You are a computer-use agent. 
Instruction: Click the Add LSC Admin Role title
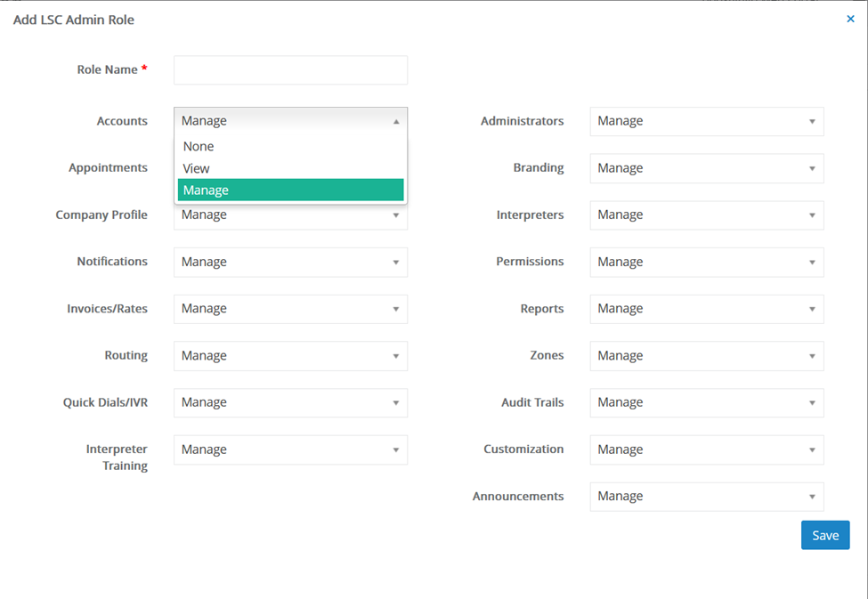coord(74,20)
